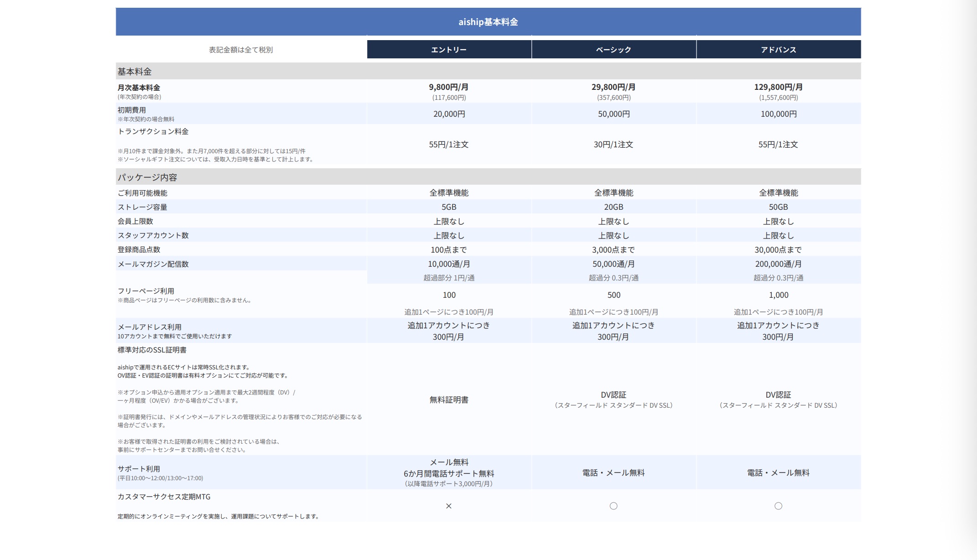This screenshot has height=560, width=977.
Task: Click the 9,800円/月 price text
Action: (448, 87)
